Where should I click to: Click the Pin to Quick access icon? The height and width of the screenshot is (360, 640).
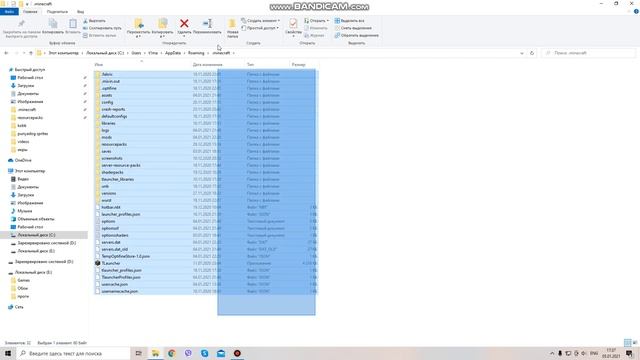pyautogui.click(x=21, y=24)
